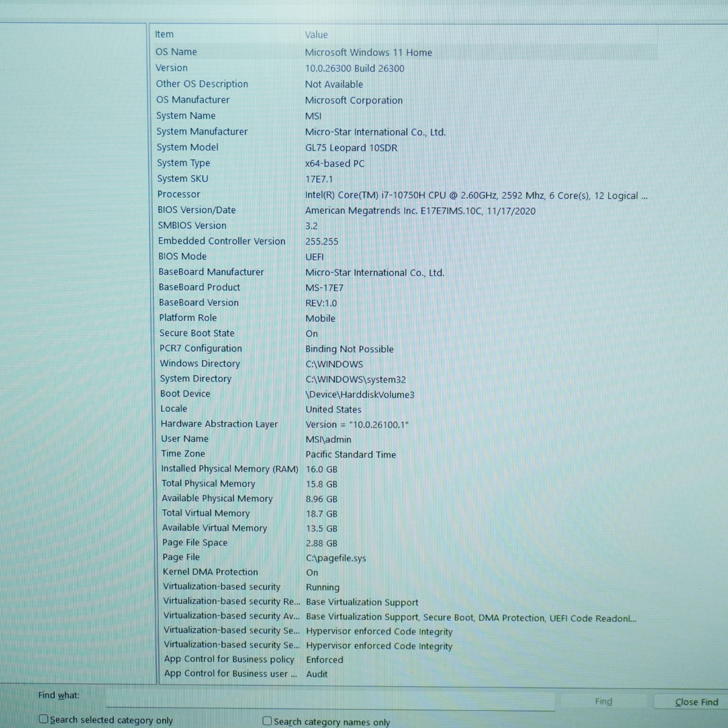
Task: Select App Control for Business policy row
Action: 405,659
